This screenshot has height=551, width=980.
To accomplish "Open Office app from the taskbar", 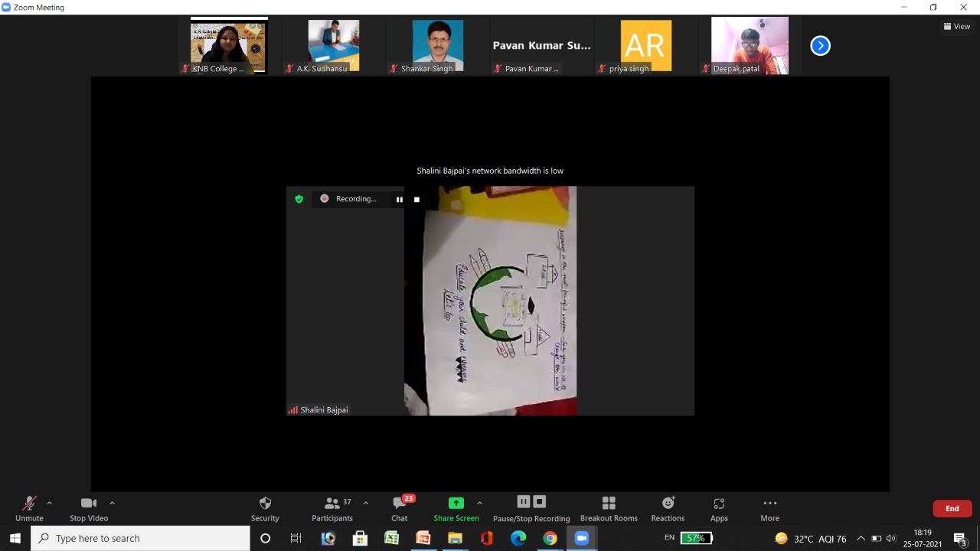I will point(486,538).
